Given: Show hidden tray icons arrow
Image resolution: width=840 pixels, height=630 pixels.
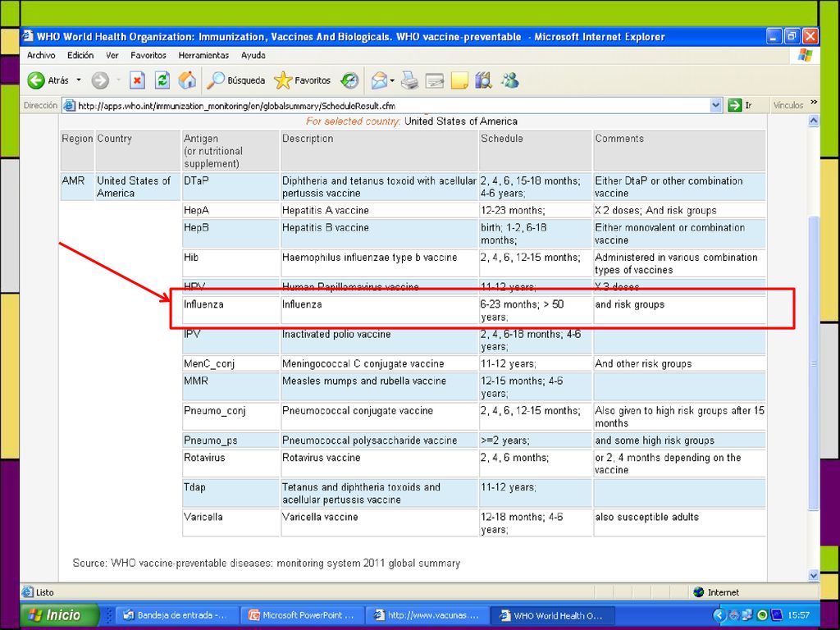Looking at the screenshot, I should [719, 615].
